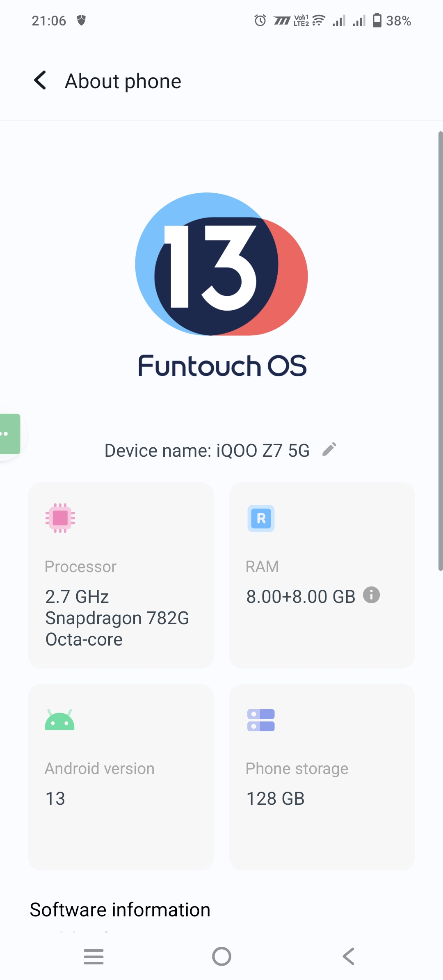Open the Phone storage 128 GB card
This screenshot has height=980, width=443.
pos(322,776)
